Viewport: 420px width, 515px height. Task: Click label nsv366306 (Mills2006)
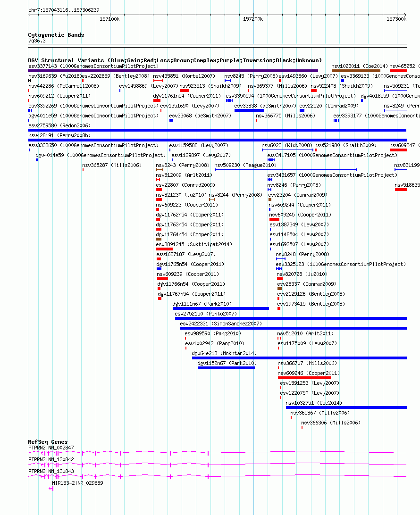[331, 423]
